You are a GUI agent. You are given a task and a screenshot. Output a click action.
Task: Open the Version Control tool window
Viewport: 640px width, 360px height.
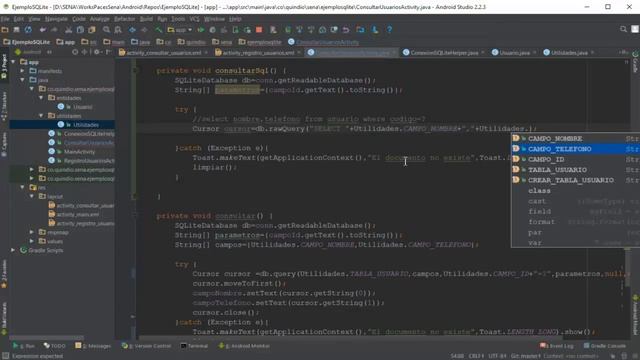pos(146,346)
